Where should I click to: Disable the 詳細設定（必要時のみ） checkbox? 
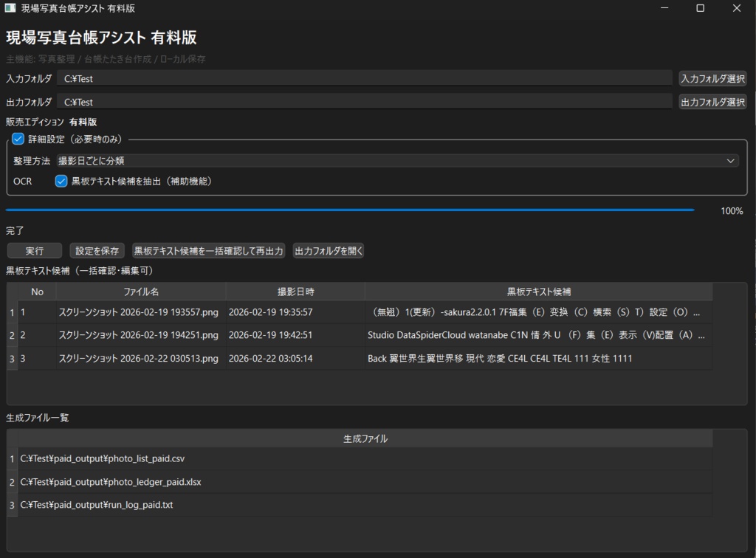click(17, 138)
